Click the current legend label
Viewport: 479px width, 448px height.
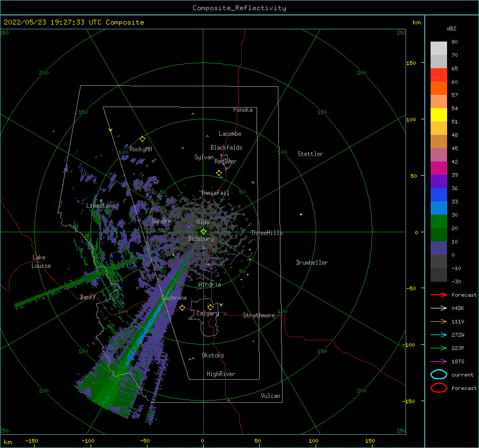[x=463, y=374]
